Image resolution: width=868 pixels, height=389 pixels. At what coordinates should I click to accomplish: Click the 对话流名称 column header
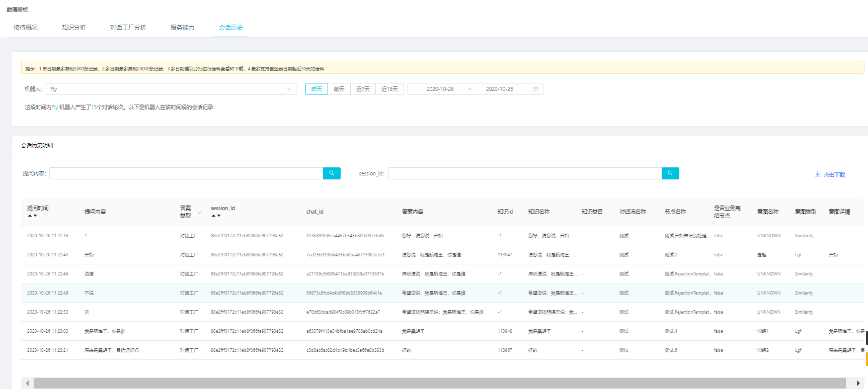(633, 212)
